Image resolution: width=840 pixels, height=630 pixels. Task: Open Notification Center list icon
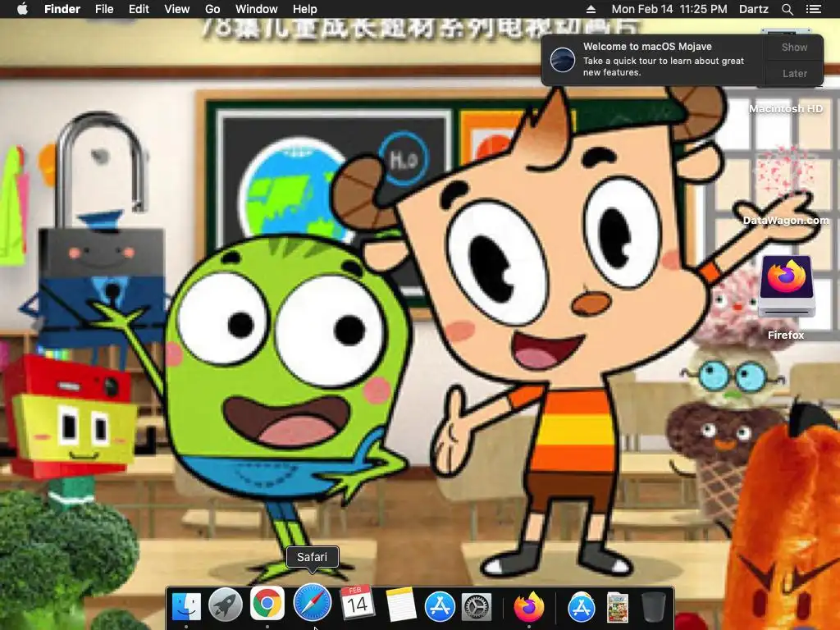point(814,9)
